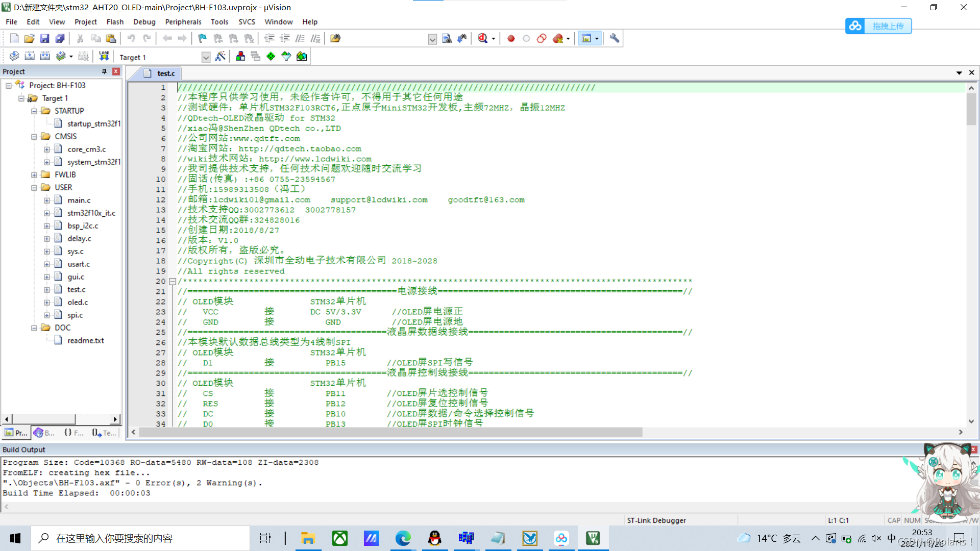Click the Save All icon

click(x=60, y=38)
